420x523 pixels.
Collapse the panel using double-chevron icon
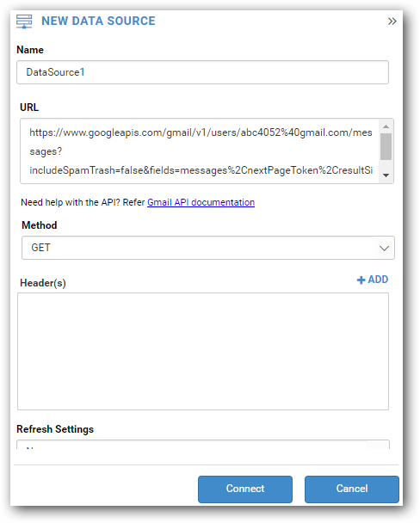pyautogui.click(x=392, y=22)
